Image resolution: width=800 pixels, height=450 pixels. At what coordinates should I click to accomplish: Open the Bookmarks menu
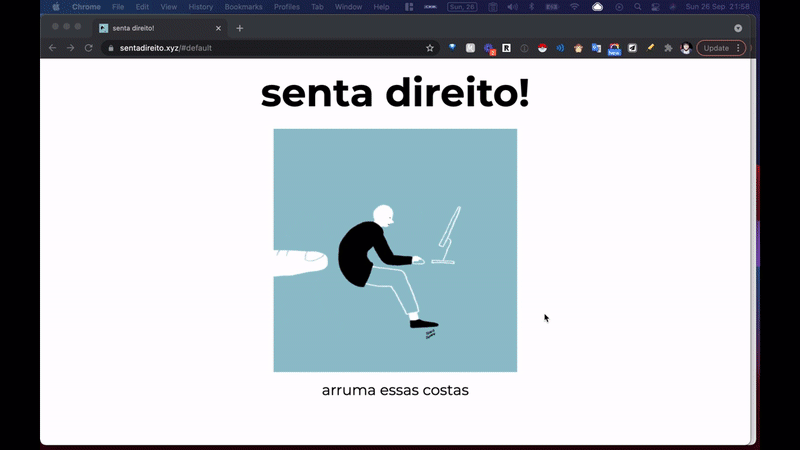click(243, 7)
